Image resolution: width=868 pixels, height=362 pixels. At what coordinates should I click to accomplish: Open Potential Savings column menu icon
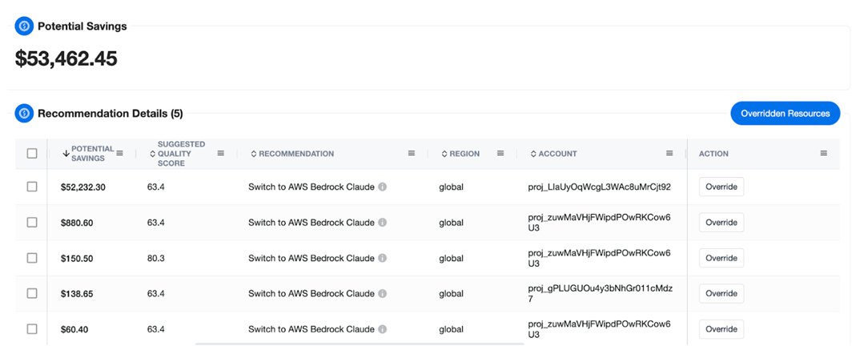[x=119, y=153]
